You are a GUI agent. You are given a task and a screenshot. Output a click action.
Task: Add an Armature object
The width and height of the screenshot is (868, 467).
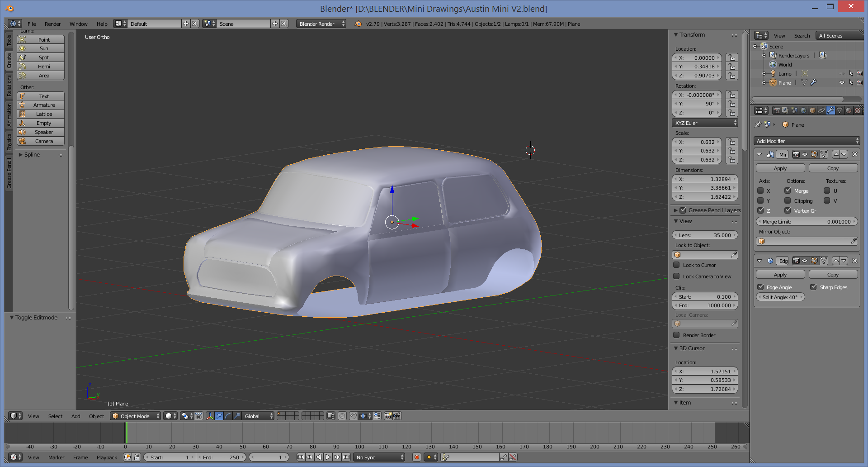pos(43,105)
